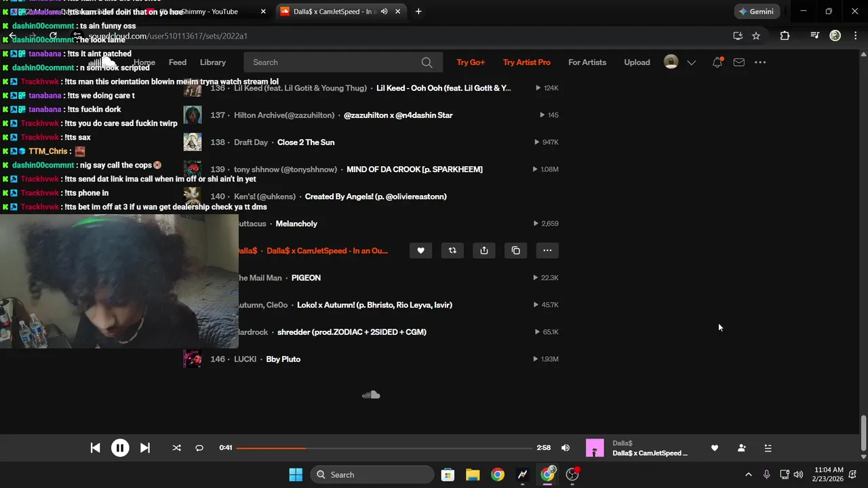This screenshot has height=488, width=868.
Task: Open the now-playing track artwork thumbnail
Action: pos(595,448)
